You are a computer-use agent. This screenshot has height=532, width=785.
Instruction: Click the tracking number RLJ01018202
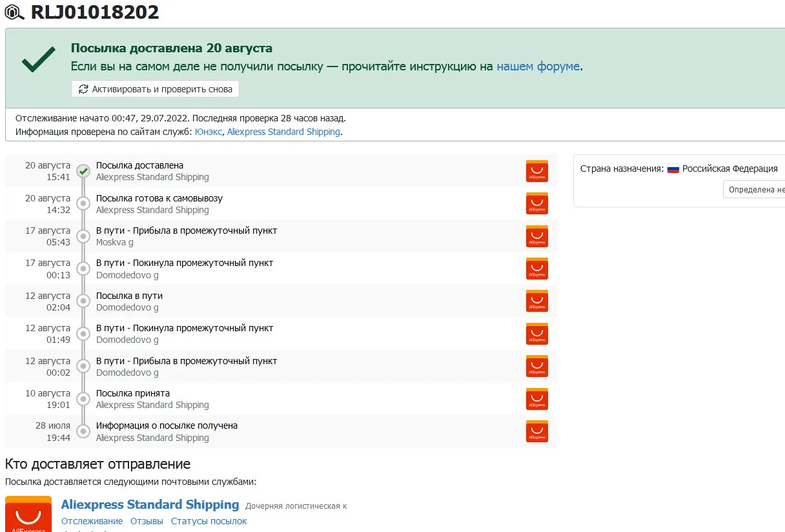click(95, 12)
